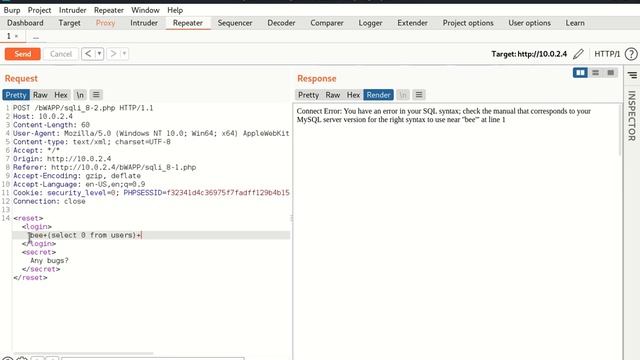Screen dimensions: 640x360
Task: Click the POST /bWAPP/sqli_8-2.php request line
Action: (83, 108)
